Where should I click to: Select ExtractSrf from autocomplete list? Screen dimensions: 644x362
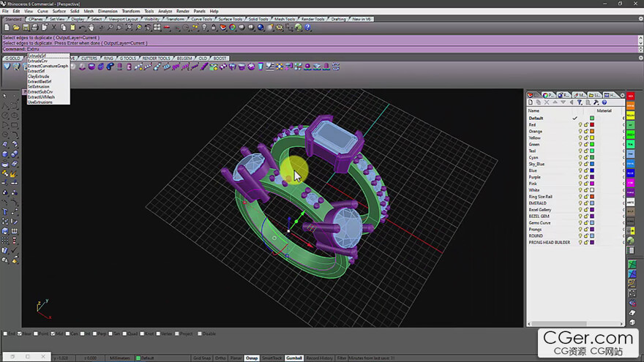click(x=36, y=71)
